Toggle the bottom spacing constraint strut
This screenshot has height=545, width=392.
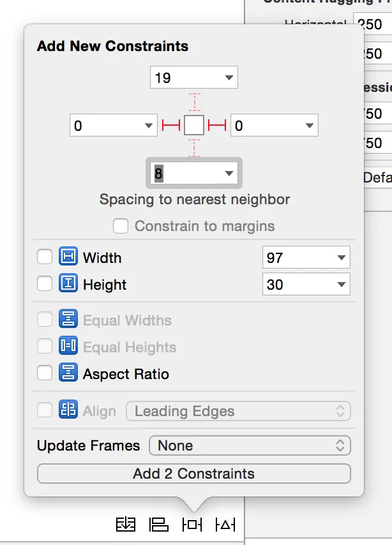click(x=194, y=148)
